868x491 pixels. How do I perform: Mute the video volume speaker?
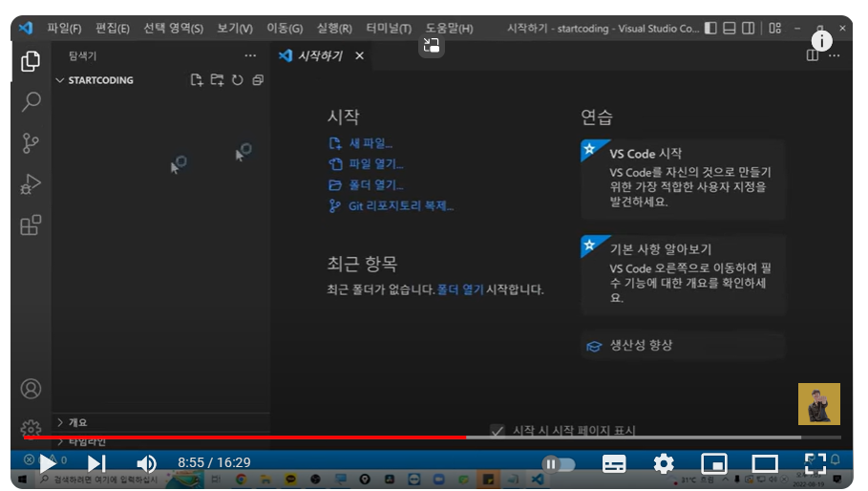click(146, 464)
